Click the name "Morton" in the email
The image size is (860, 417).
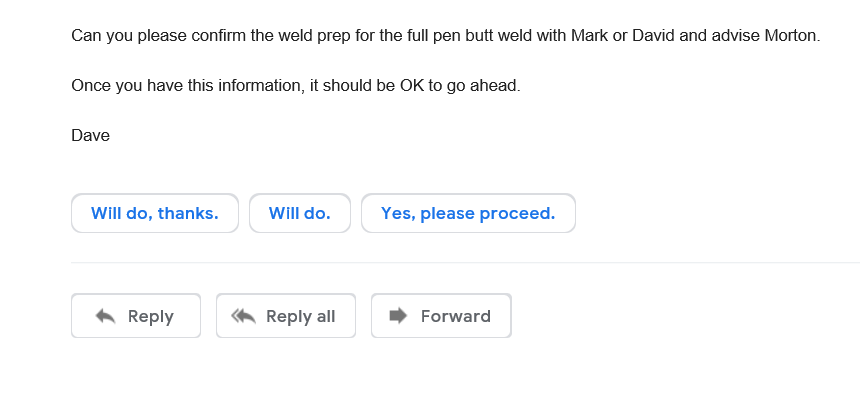tap(790, 36)
